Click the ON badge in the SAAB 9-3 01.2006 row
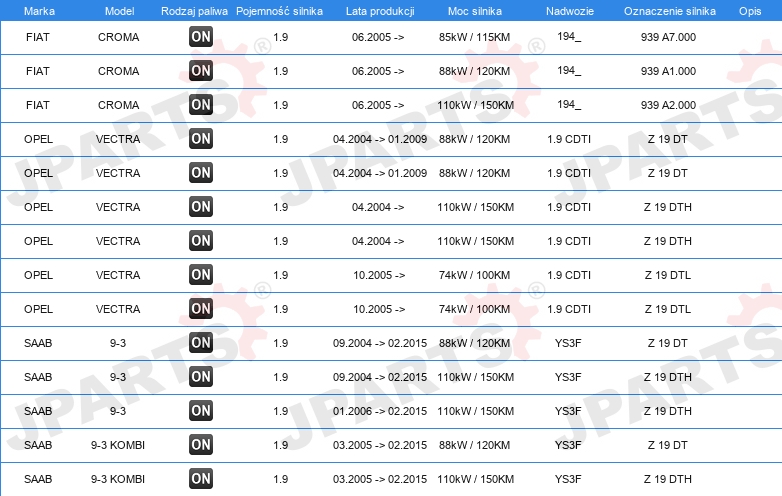 (x=201, y=411)
